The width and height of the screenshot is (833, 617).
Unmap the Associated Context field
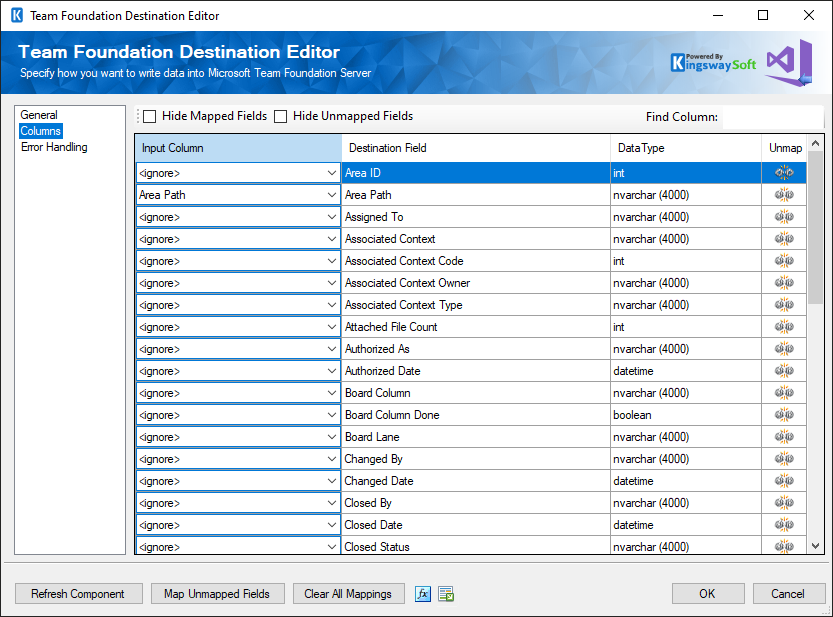(784, 239)
